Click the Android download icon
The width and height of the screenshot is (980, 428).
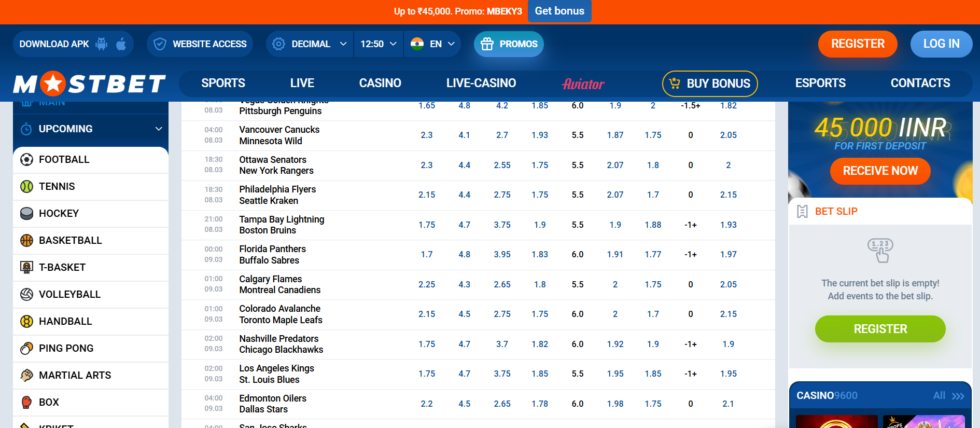[x=102, y=44]
